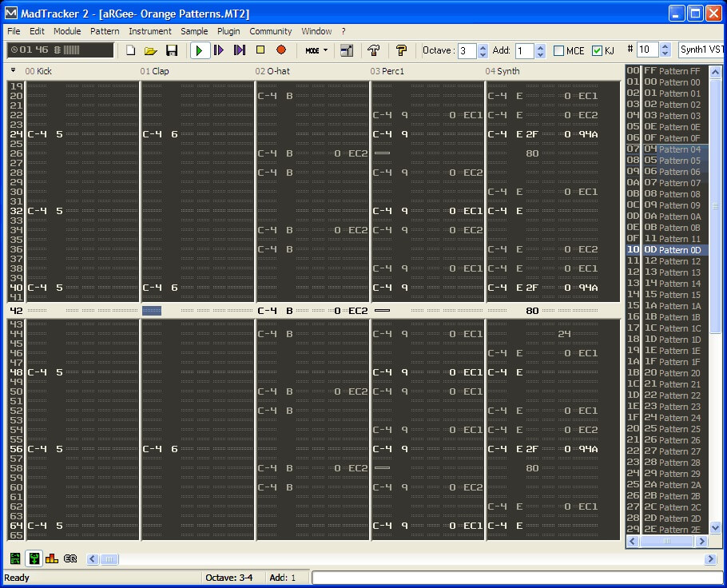Select Pattern 12 in the pattern list
Image resolution: width=727 pixels, height=588 pixels.
(673, 261)
